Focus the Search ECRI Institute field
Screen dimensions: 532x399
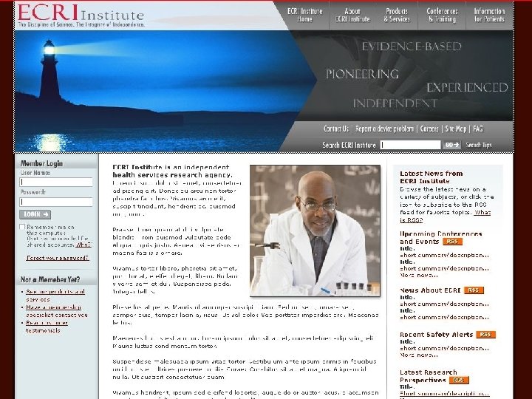tap(410, 145)
